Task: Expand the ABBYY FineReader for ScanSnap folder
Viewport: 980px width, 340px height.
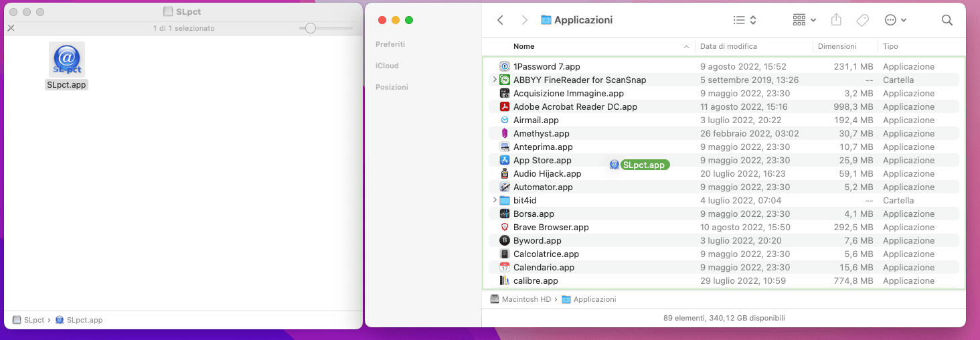Action: click(495, 80)
